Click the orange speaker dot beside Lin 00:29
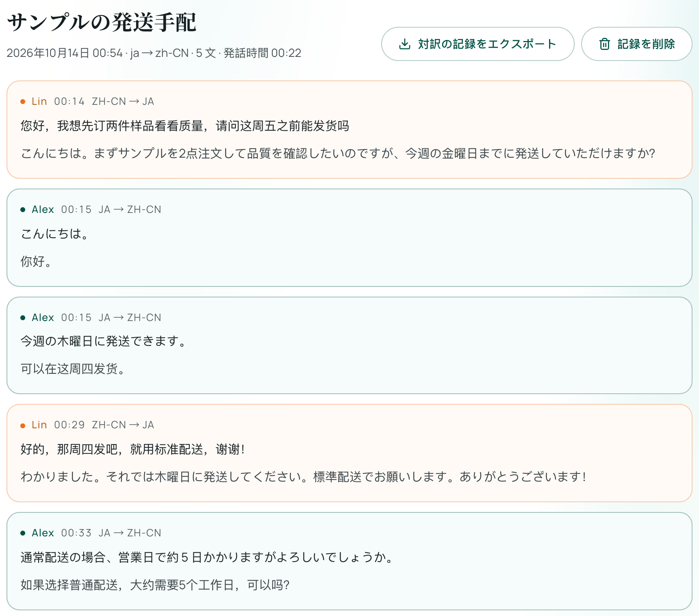Viewport: 699px width, 616px height. point(23,425)
